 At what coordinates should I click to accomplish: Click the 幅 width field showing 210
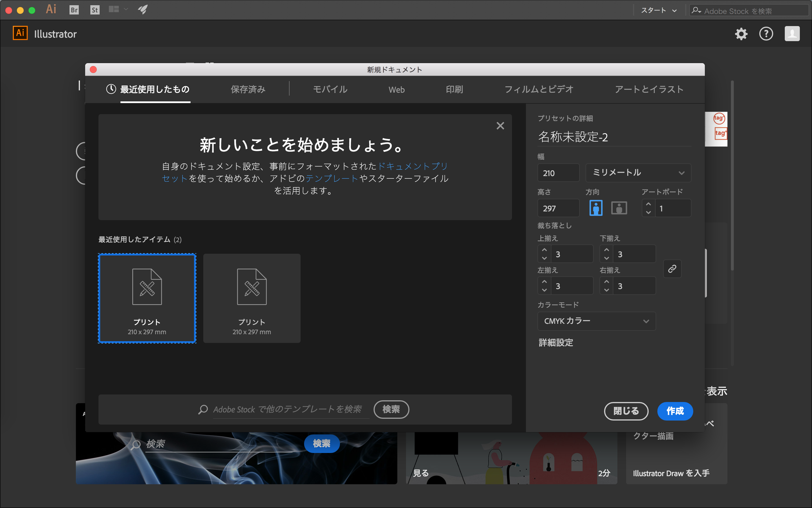558,173
